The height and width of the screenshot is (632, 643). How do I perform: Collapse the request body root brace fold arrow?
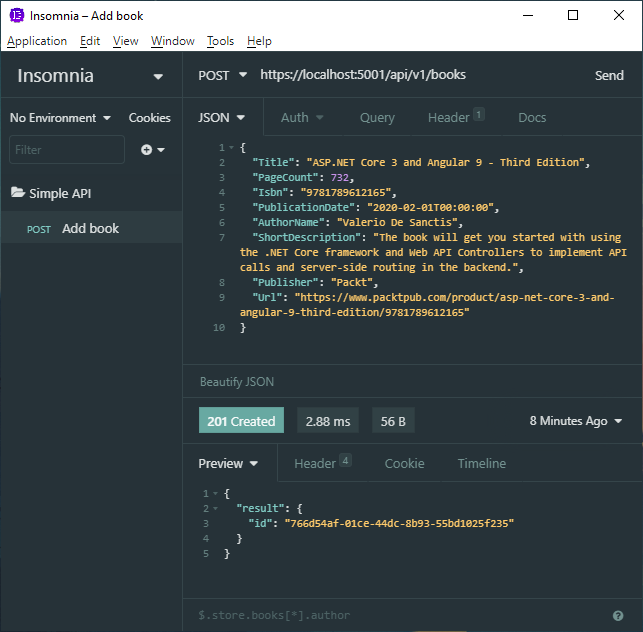(231, 147)
